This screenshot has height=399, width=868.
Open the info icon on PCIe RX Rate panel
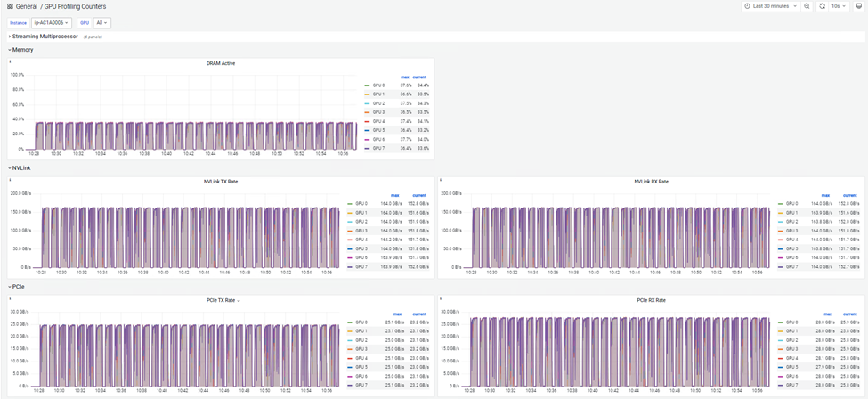(440, 298)
